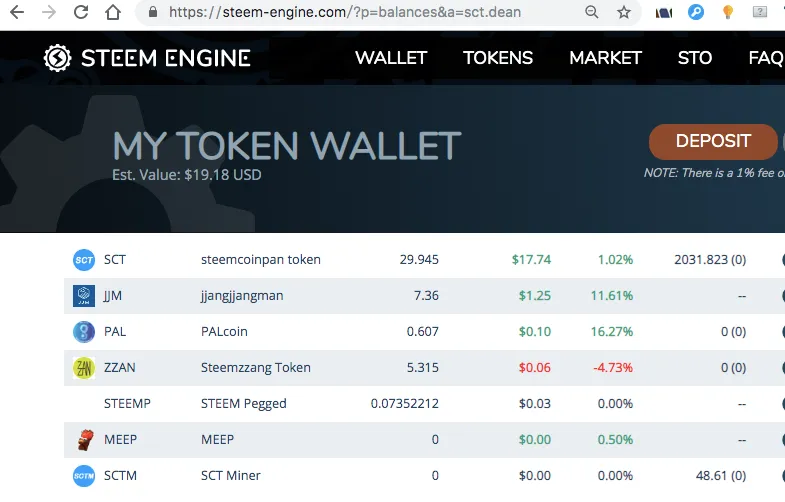The width and height of the screenshot is (785, 502).
Task: Click SCT balance 29.945
Action: click(x=419, y=260)
